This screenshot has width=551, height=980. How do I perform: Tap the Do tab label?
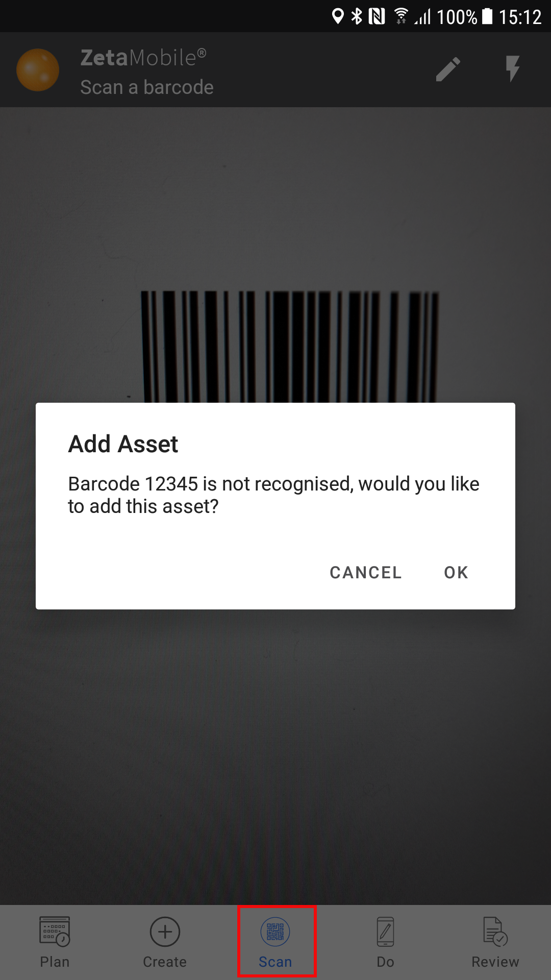click(386, 962)
